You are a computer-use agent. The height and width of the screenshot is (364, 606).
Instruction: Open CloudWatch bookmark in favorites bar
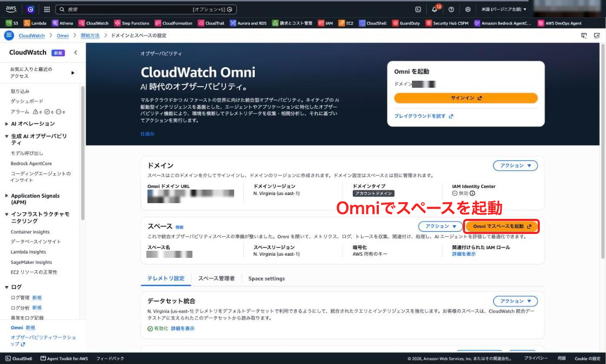(94, 23)
